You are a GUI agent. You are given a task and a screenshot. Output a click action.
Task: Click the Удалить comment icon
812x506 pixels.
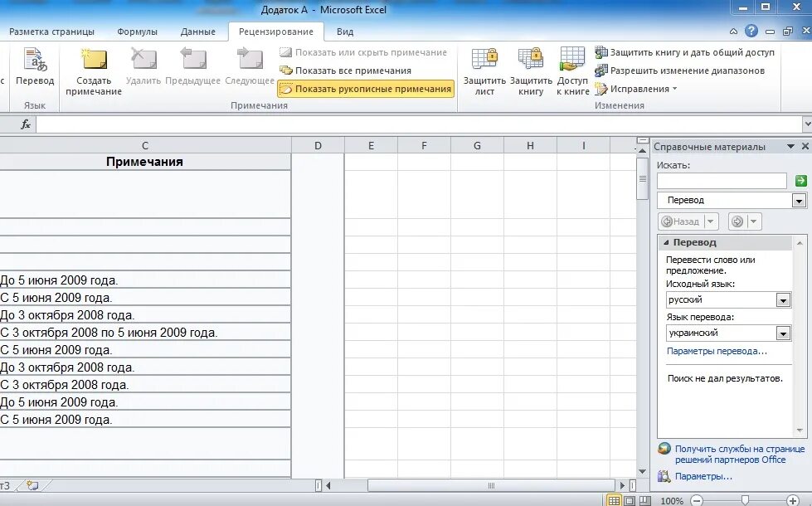point(143,67)
